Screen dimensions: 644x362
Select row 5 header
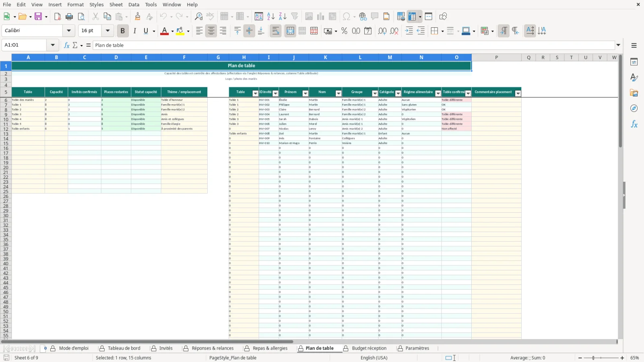coord(6,92)
